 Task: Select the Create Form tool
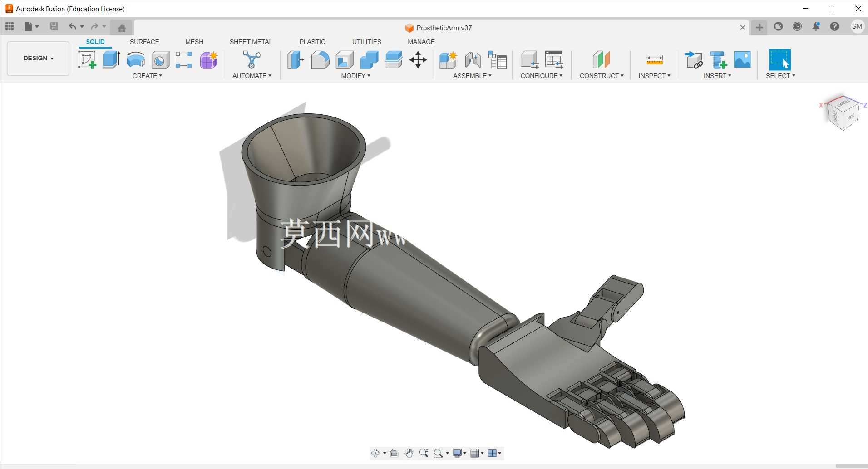point(209,60)
